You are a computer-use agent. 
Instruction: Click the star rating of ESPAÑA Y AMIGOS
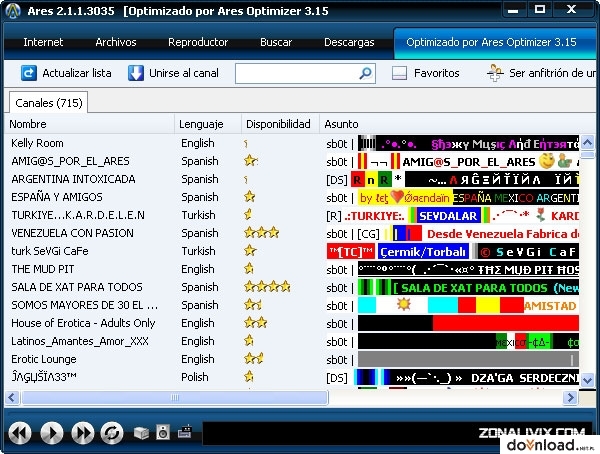click(249, 197)
